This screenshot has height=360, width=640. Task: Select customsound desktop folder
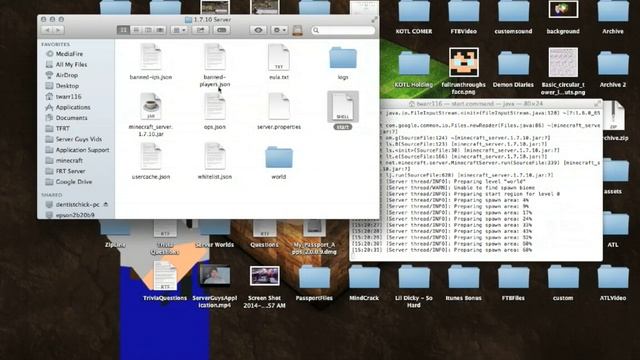(513, 12)
